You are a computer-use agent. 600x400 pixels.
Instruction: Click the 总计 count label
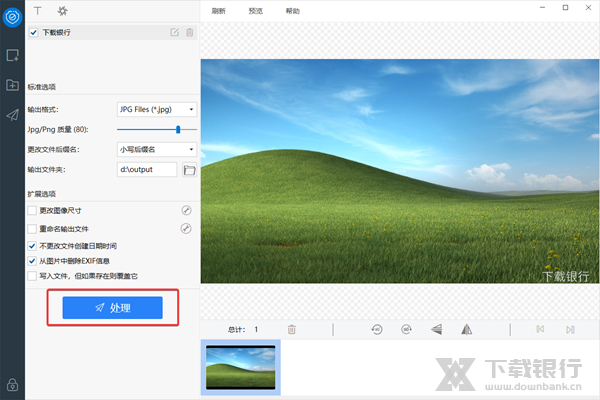(x=236, y=330)
